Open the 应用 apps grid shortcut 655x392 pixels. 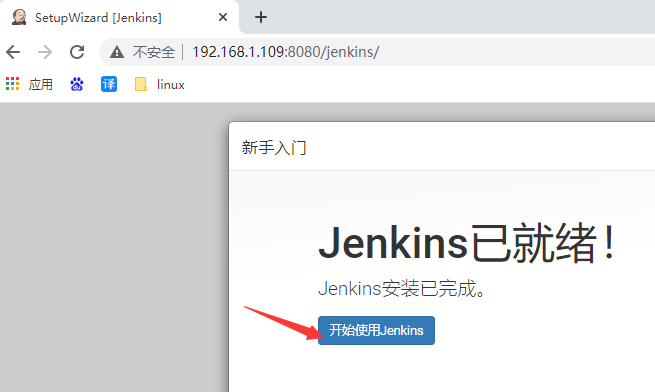[29, 84]
